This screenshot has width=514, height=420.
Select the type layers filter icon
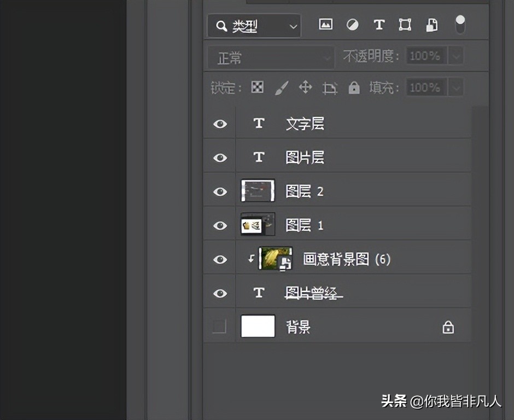click(x=379, y=25)
